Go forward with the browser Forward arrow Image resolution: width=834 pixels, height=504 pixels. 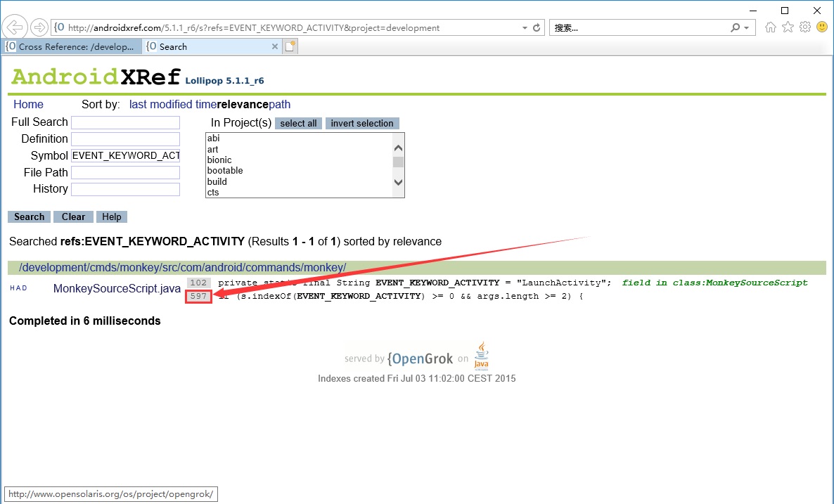pyautogui.click(x=39, y=27)
